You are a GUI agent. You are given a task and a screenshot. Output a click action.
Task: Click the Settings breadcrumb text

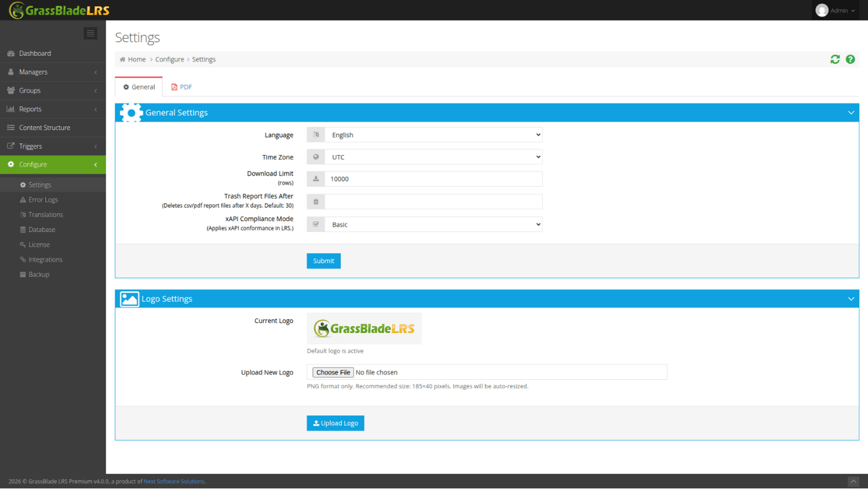coord(204,59)
